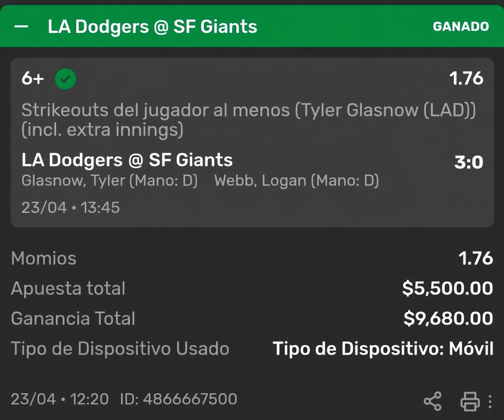Click the 6+ selection label

point(33,78)
